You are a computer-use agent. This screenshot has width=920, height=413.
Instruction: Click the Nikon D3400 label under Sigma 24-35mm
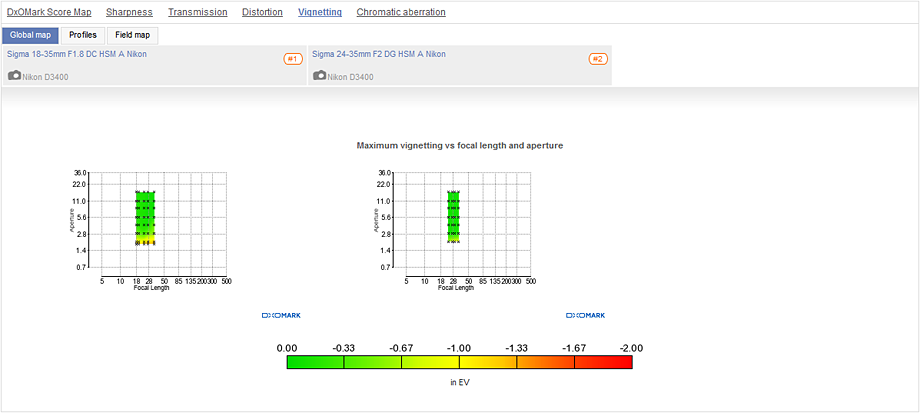click(350, 77)
